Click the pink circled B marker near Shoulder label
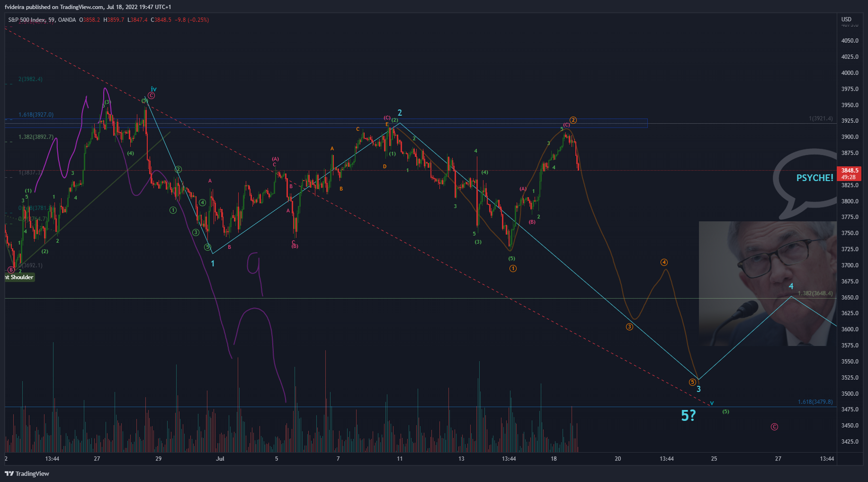The image size is (868, 482). pos(11,270)
